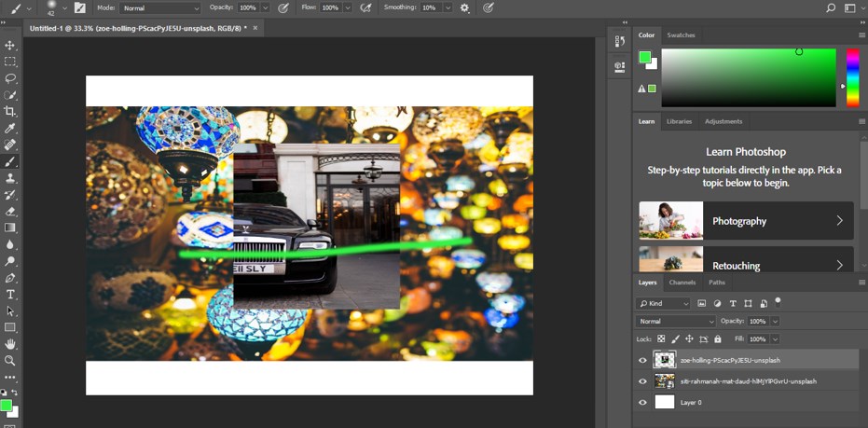Select the Zoom tool

click(9, 361)
